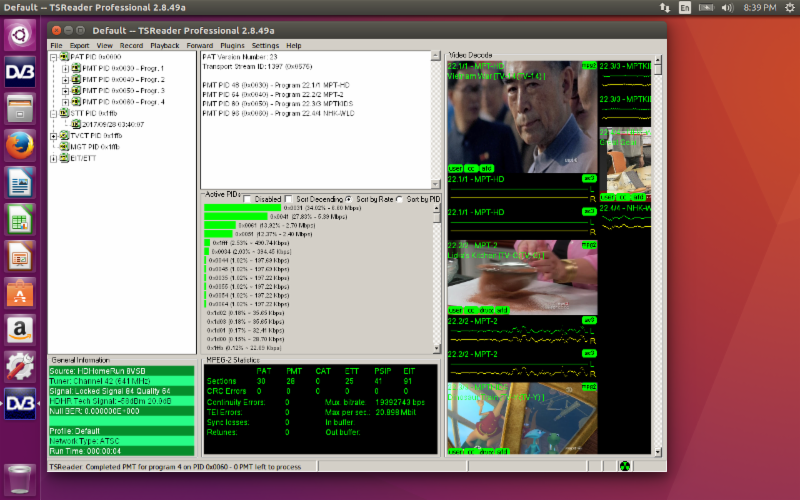The height and width of the screenshot is (500, 800).
Task: Select the Sort by PID radio button
Action: coord(401,199)
